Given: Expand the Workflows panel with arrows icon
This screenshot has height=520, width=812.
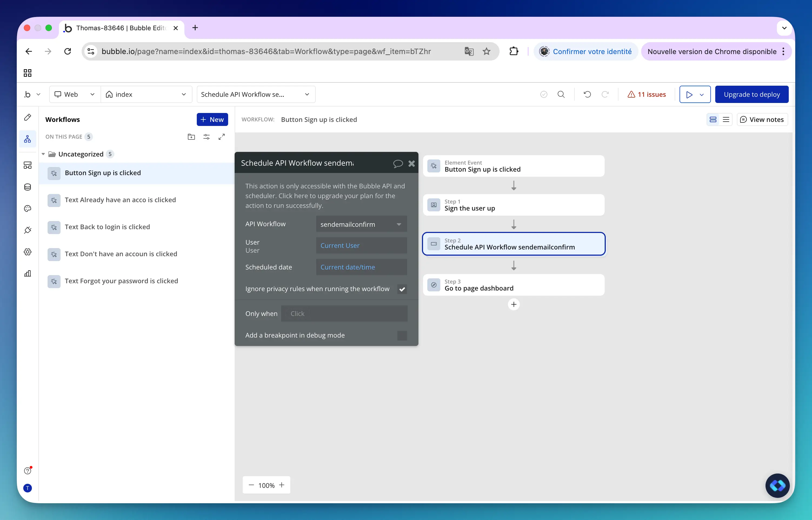Looking at the screenshot, I should pos(221,137).
